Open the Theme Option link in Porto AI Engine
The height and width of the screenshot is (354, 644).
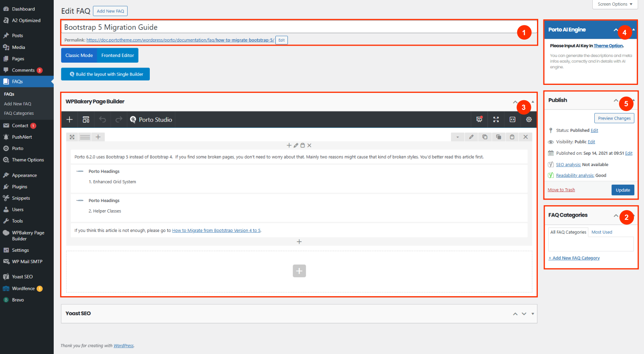608,46
